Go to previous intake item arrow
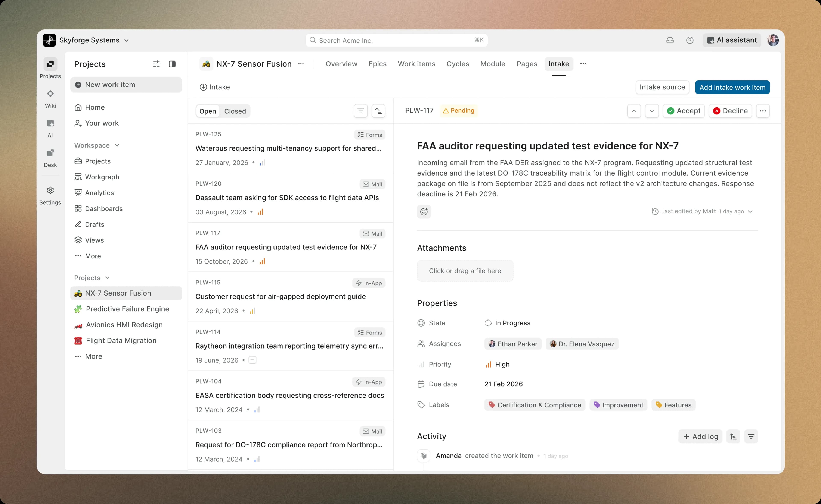The image size is (821, 504). [634, 111]
